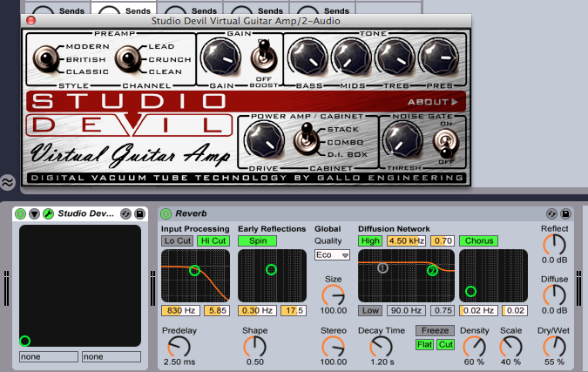Flip the Noise Gate on/off switch
Image resolution: width=588 pixels, height=372 pixels.
click(x=446, y=143)
